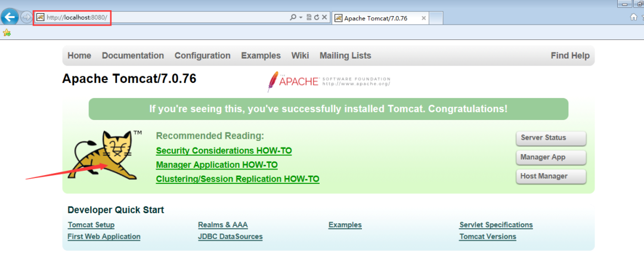Click the Developer Quick Start heading
The image size is (644, 258).
(x=116, y=210)
